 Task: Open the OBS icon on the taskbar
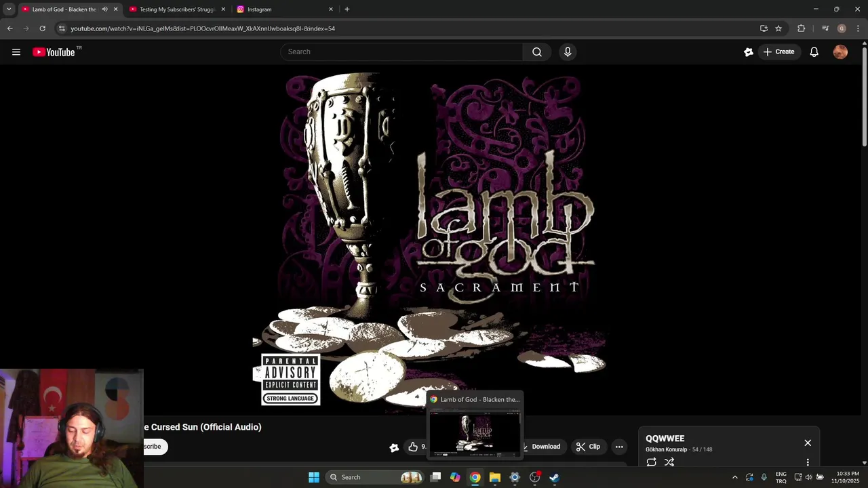(534, 477)
